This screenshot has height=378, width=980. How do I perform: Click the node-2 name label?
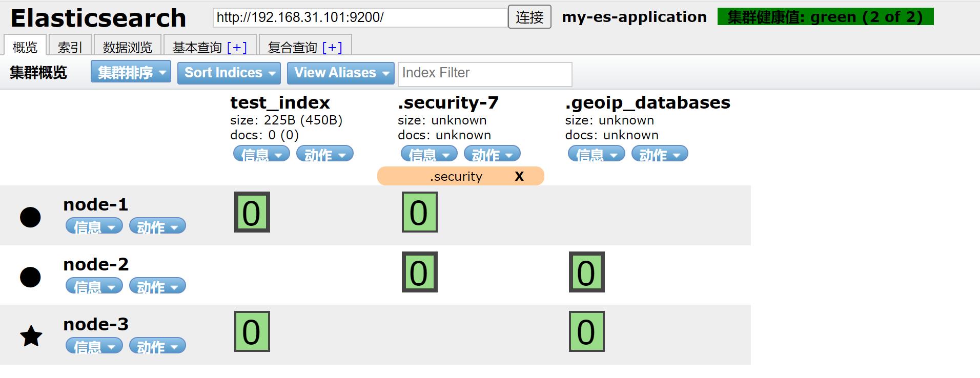tap(96, 264)
